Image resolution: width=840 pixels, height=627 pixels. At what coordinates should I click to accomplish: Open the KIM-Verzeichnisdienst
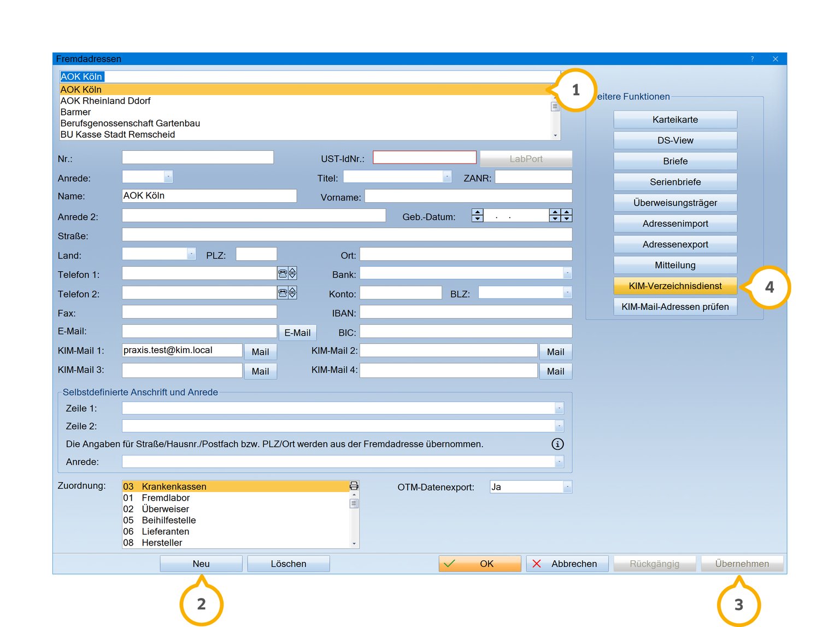coord(675,286)
